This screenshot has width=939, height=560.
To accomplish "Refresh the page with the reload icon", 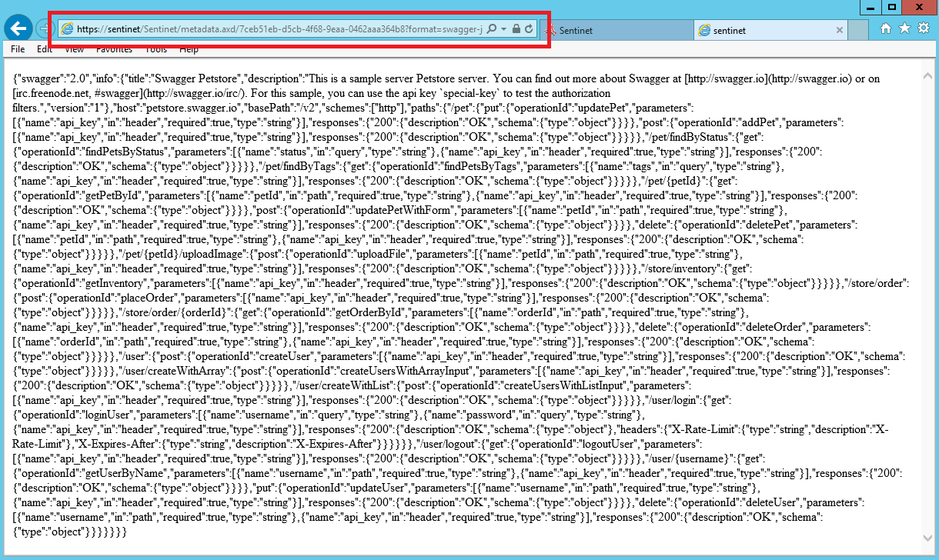I will pos(529,29).
